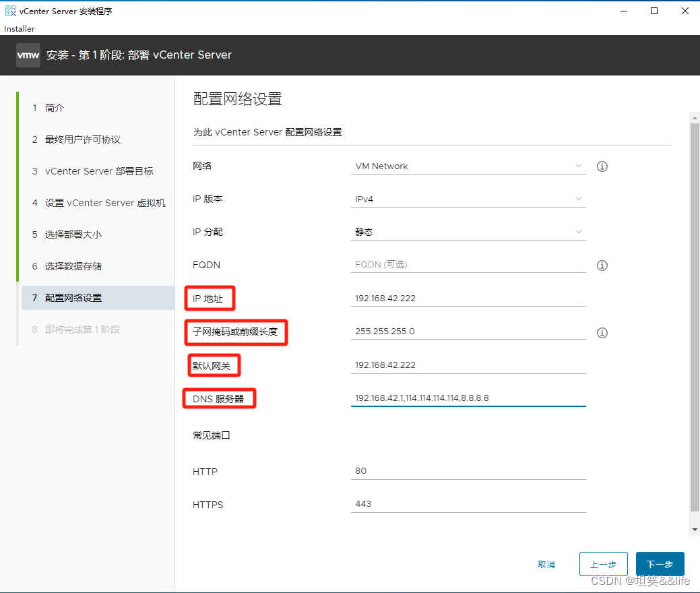Viewport: 700px width, 593px height.
Task: Click the 默认网关 label
Action: tap(212, 366)
